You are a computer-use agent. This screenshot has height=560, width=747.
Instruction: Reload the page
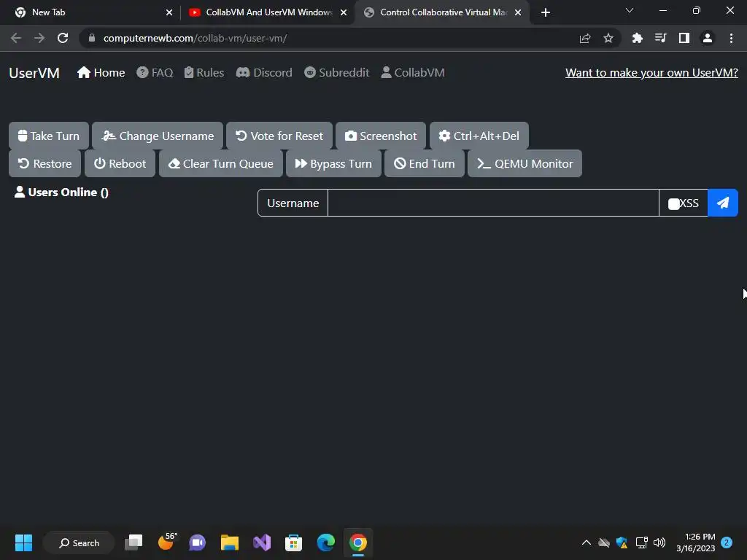63,38
